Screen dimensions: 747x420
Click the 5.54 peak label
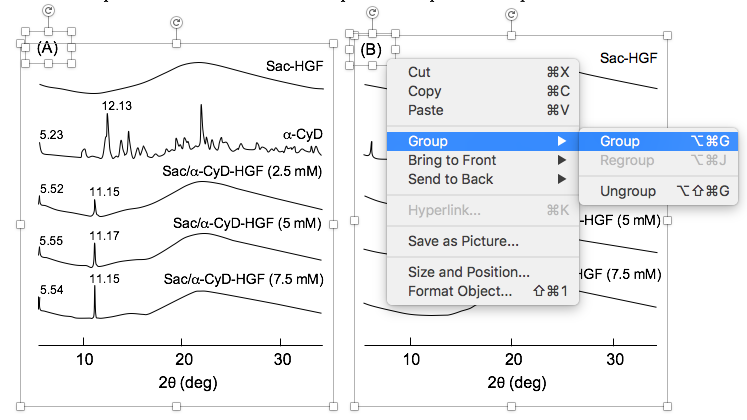(x=51, y=290)
